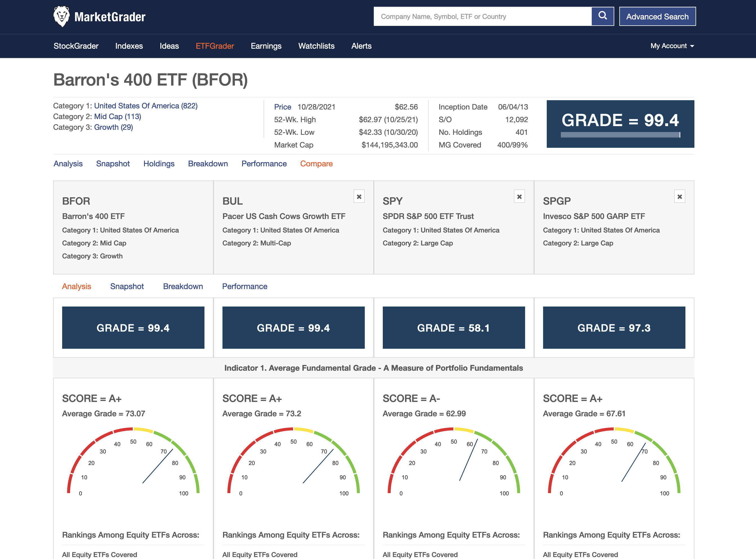This screenshot has height=559, width=756.
Task: Go to the Watchlists menu
Action: pos(316,46)
